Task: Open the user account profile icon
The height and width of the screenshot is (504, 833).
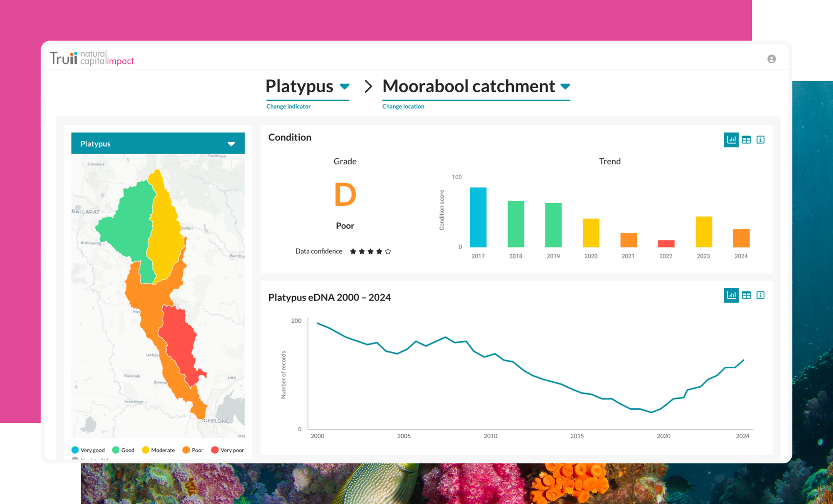Action: click(771, 59)
